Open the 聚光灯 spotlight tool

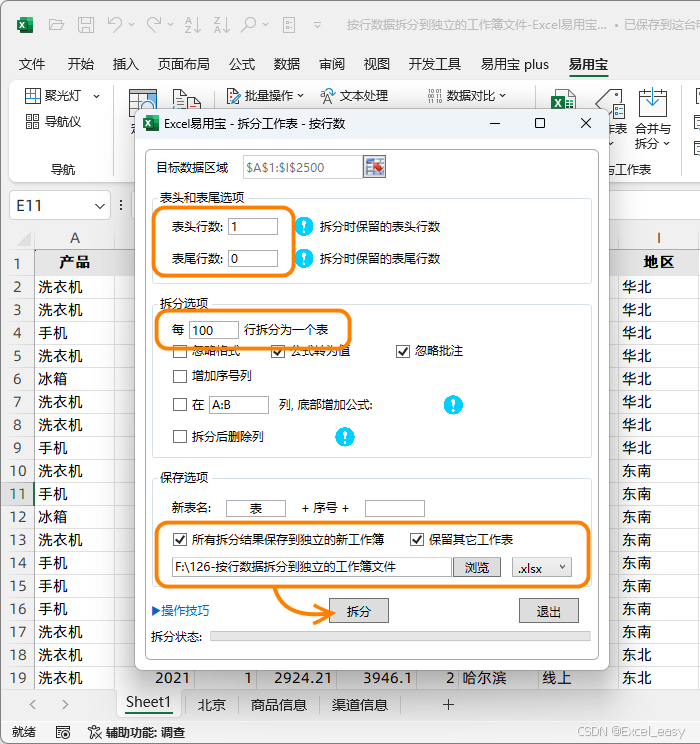pyautogui.click(x=53, y=96)
